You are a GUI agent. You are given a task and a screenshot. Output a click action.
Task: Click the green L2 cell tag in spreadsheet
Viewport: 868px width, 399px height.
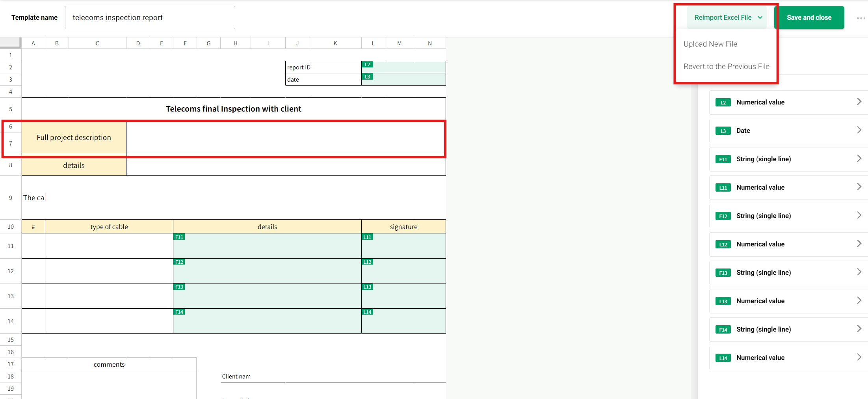click(x=367, y=65)
